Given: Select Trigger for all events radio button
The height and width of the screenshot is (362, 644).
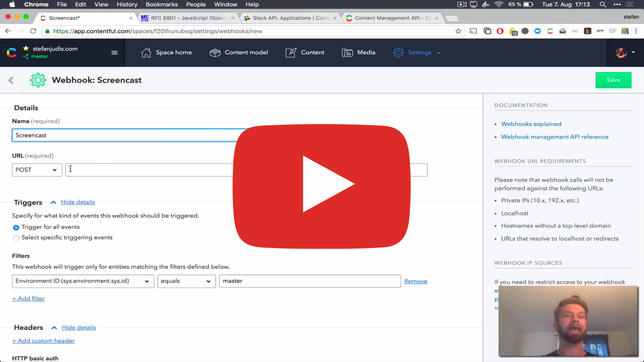Looking at the screenshot, I should [x=16, y=227].
